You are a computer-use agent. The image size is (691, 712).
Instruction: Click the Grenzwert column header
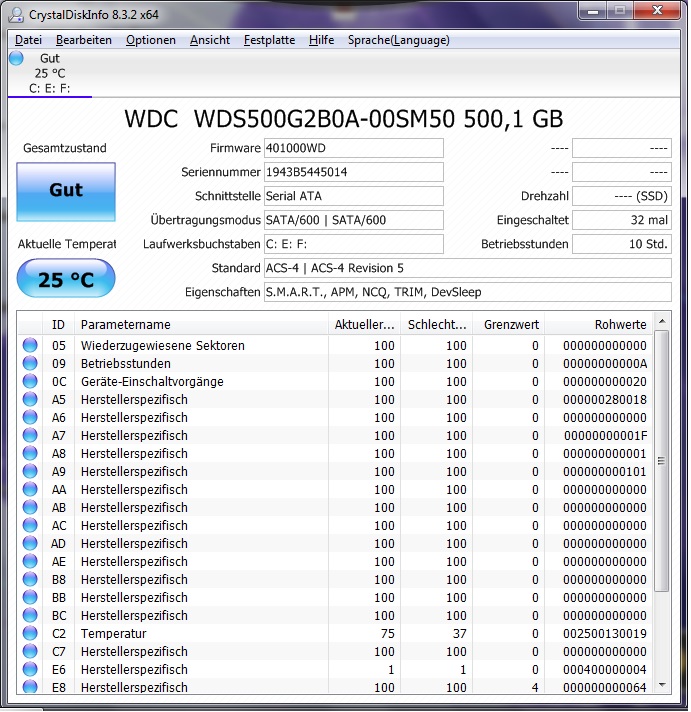click(x=509, y=325)
